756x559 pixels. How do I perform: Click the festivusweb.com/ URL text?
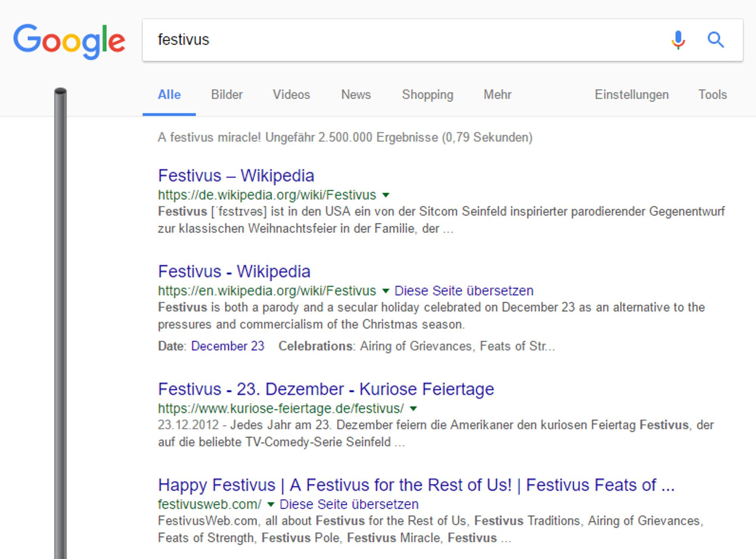click(x=209, y=504)
